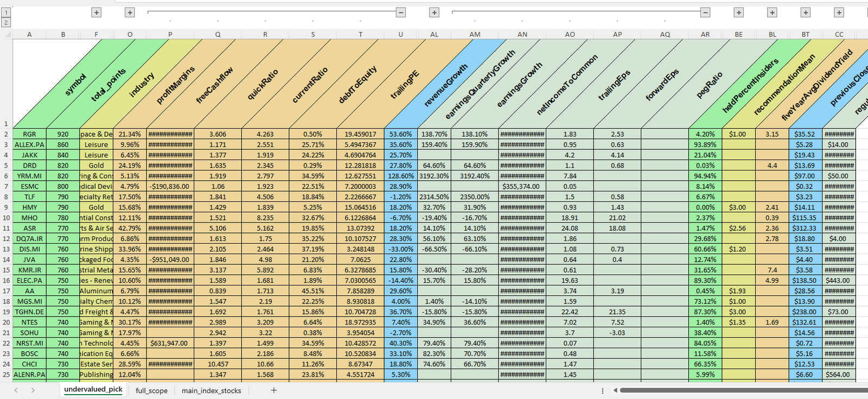Screen dimensions: 868x399
Task: Click the horizontal scrollbar left arrow
Action: click(615, 390)
